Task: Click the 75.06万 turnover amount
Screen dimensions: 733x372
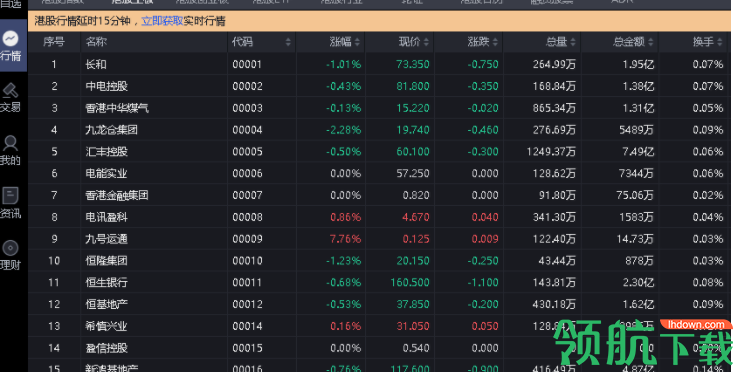Action: click(635, 195)
